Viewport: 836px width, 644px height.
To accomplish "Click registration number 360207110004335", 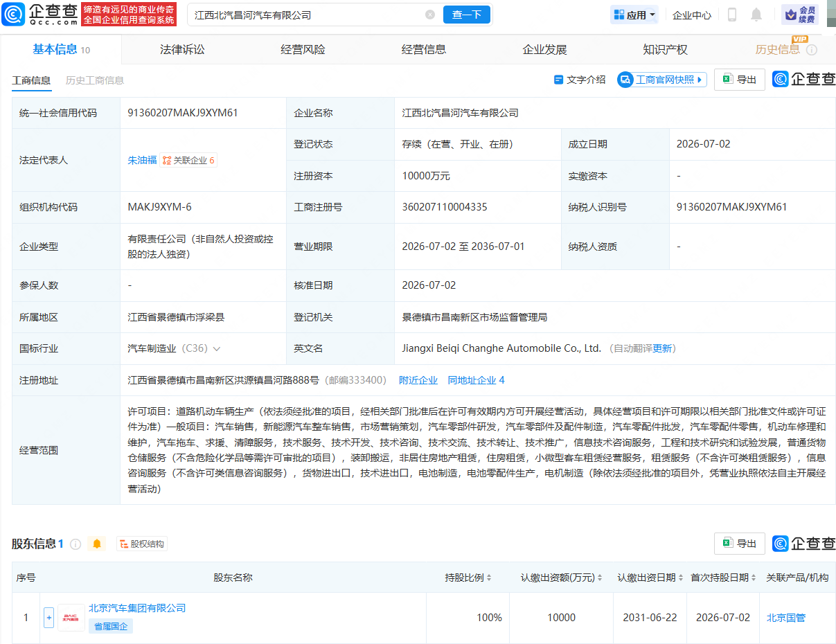I will pyautogui.click(x=445, y=207).
